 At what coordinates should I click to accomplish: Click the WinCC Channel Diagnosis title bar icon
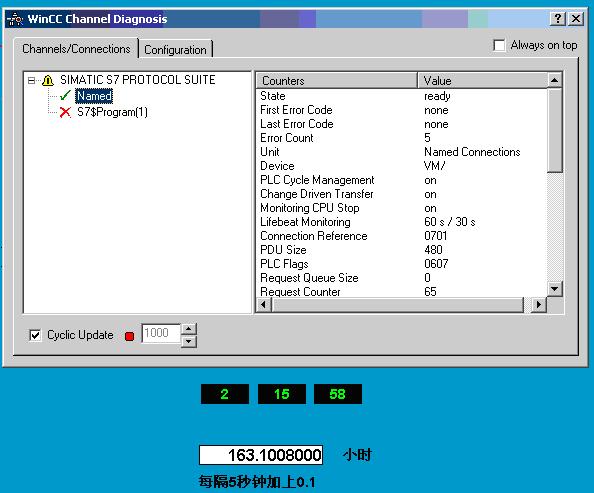click(x=15, y=19)
